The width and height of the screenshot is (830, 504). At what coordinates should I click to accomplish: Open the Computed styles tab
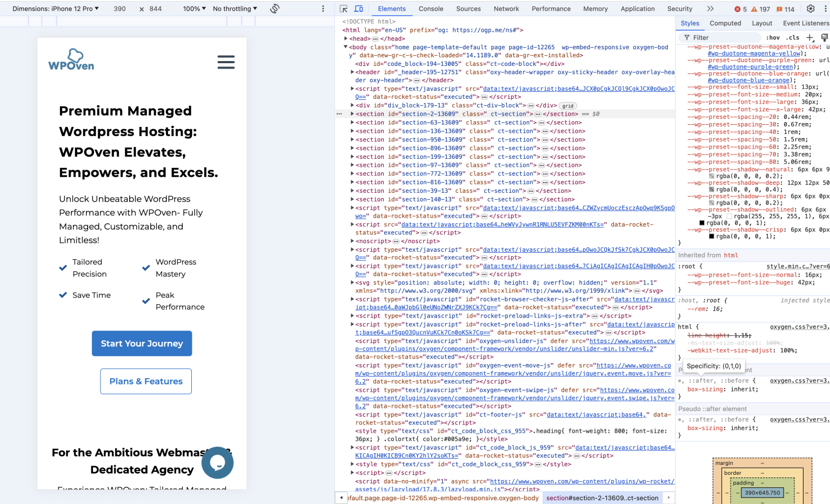[x=726, y=23]
